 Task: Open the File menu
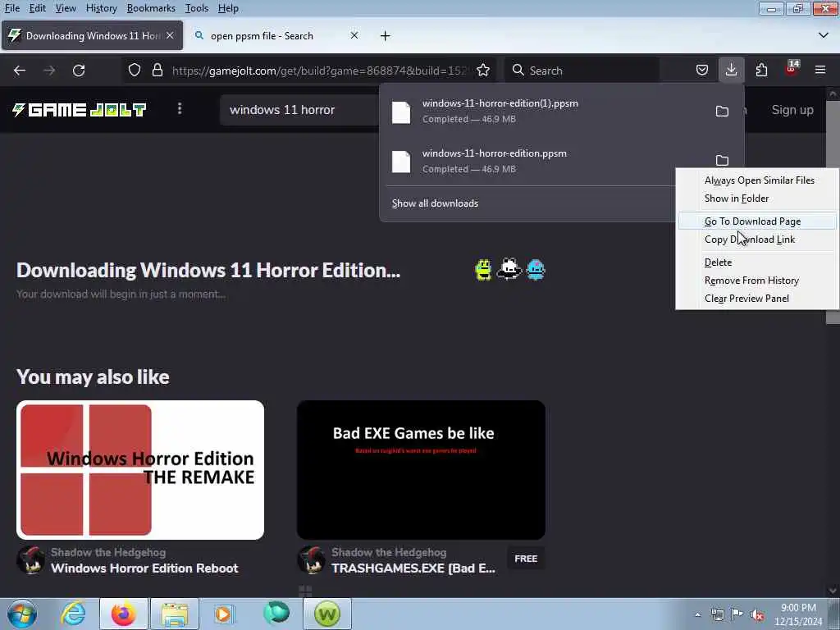point(11,8)
